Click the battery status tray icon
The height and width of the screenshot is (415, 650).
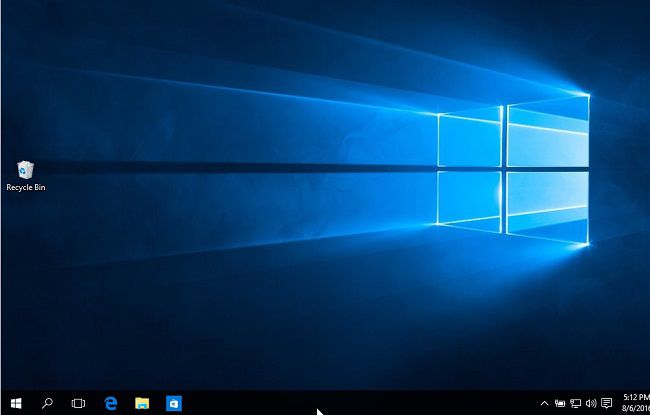(560, 403)
